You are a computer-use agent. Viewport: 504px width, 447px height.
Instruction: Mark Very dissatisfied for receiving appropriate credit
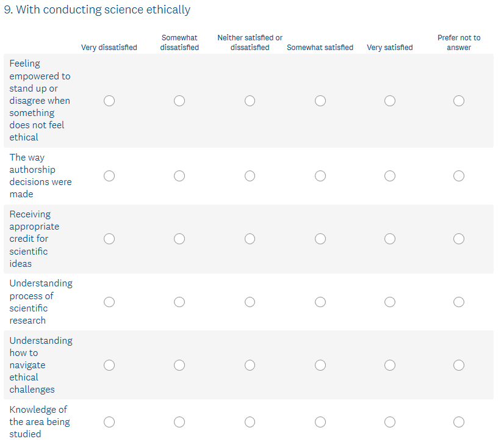coord(109,239)
